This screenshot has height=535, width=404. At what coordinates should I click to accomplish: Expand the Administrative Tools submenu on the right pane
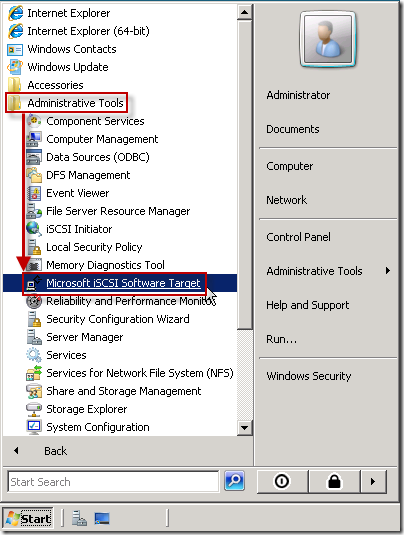tap(328, 271)
